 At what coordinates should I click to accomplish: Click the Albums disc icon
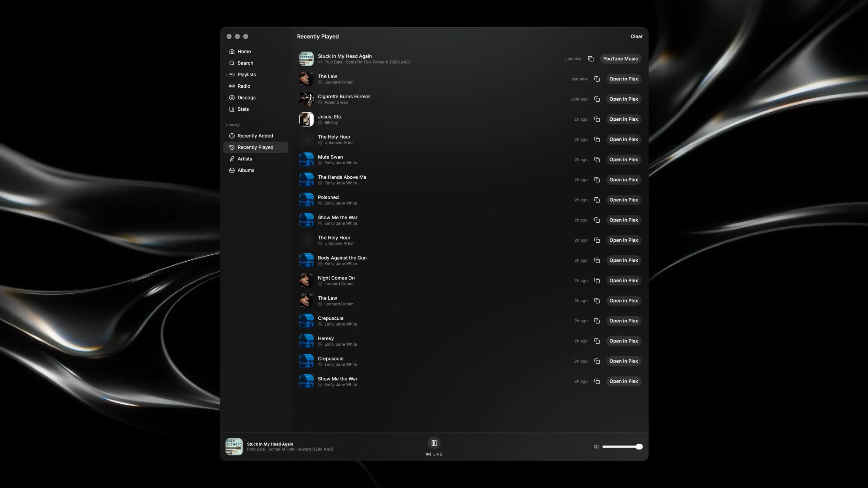pyautogui.click(x=232, y=171)
